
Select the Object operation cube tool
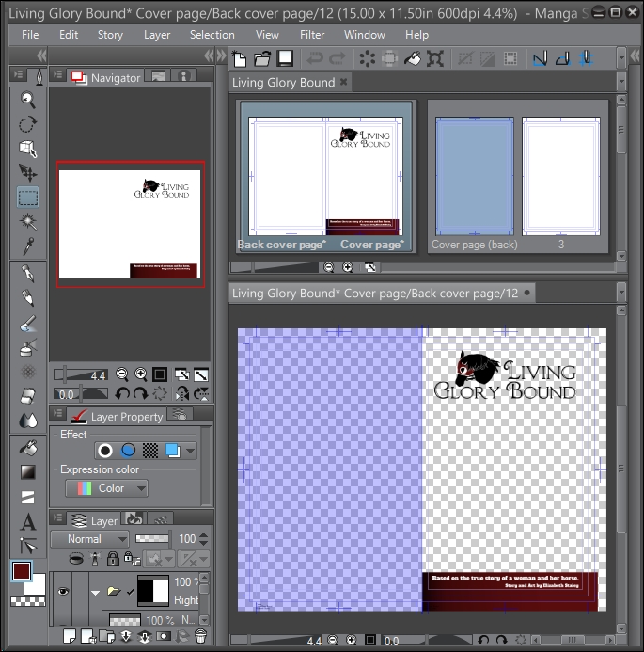[x=28, y=149]
